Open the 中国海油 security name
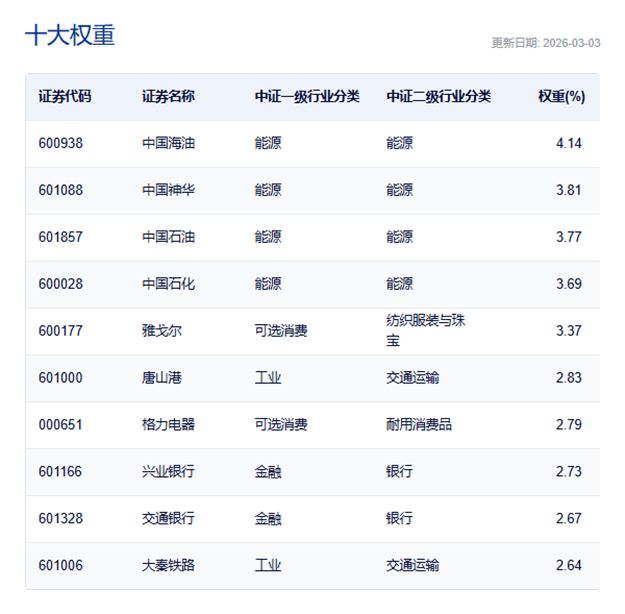Screen dimensions: 625x614 (x=168, y=143)
